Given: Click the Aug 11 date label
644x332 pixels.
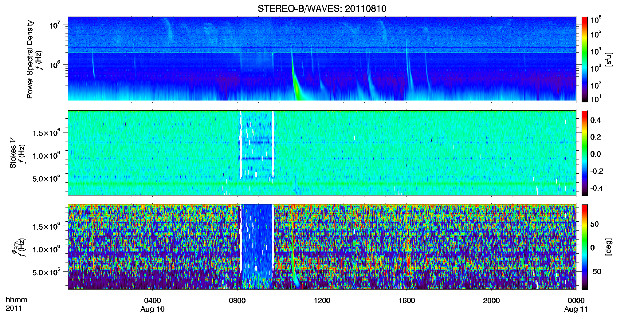Looking at the screenshot, I should 576,309.
